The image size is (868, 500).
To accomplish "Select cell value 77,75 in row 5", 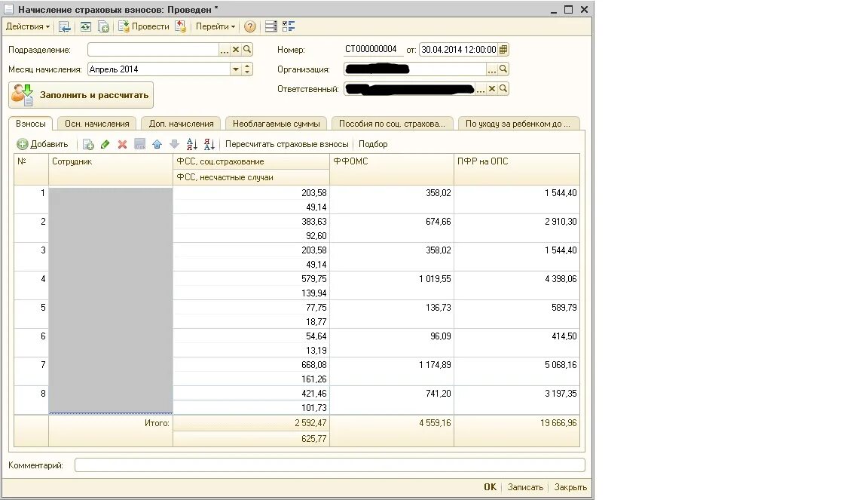I will click(252, 307).
